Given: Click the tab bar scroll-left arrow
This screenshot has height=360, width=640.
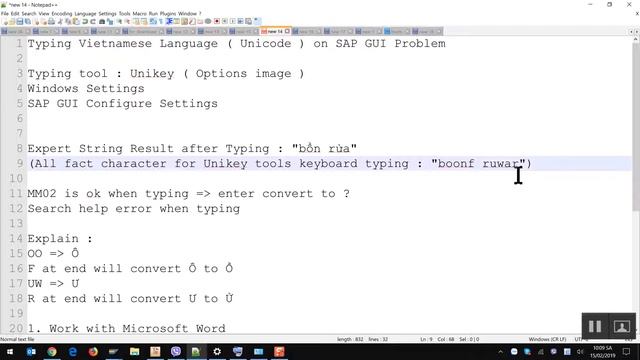Looking at the screenshot, I should (x=631, y=31).
